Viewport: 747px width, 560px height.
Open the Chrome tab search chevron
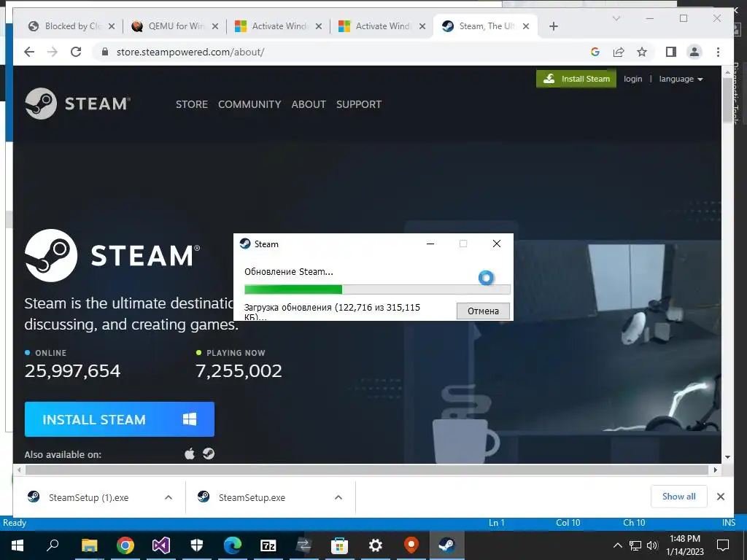(616, 18)
